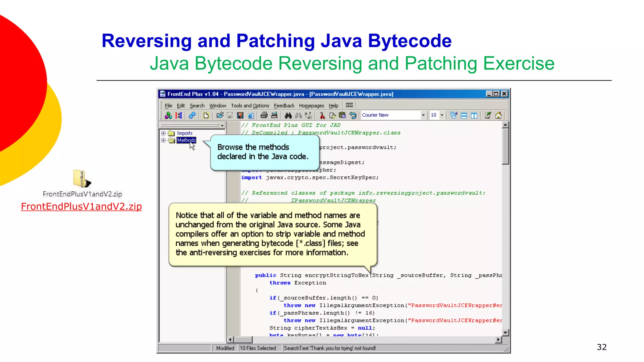Click vertical scrollbar down arrow

pyautogui.click(x=505, y=332)
